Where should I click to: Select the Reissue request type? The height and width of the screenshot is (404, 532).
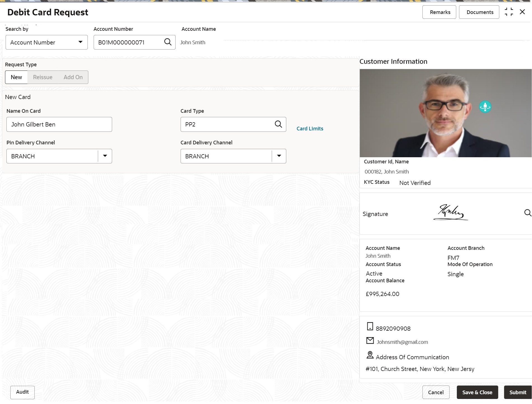point(43,77)
